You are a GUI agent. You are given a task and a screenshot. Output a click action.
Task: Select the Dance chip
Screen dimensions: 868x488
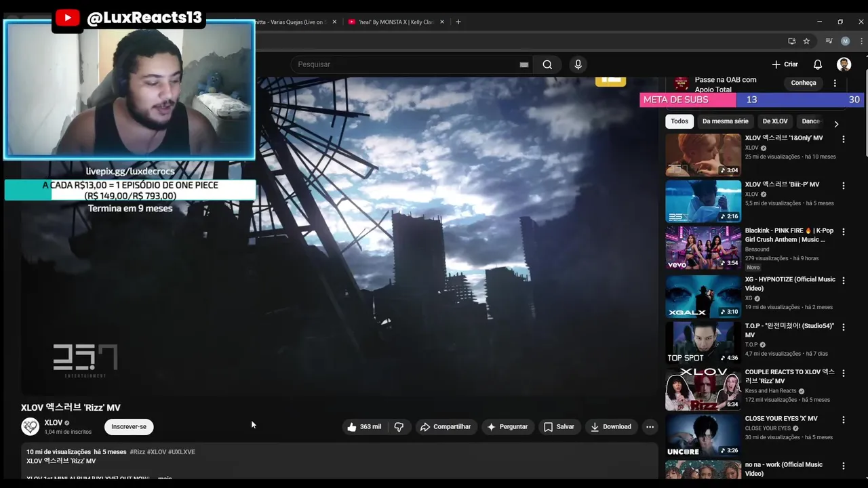pos(811,121)
